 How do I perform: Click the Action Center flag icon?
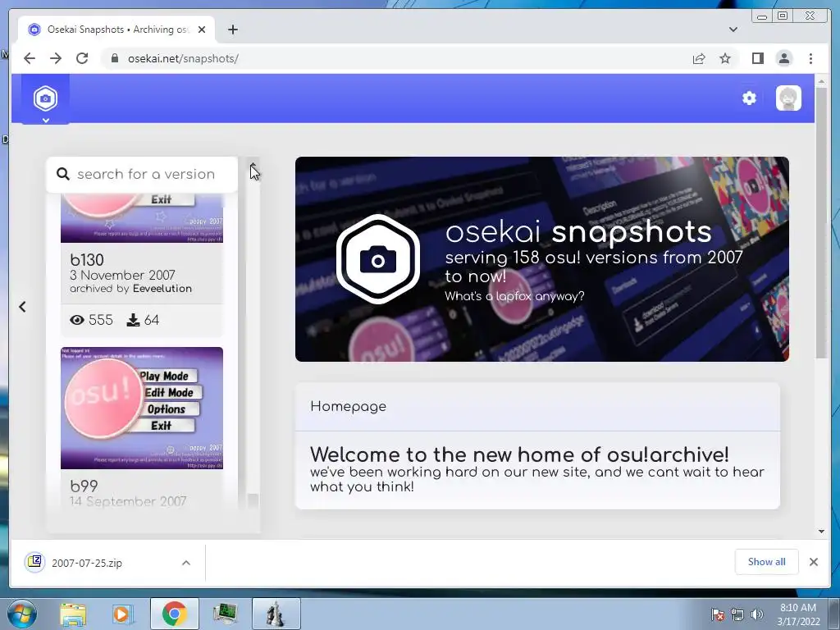(718, 614)
